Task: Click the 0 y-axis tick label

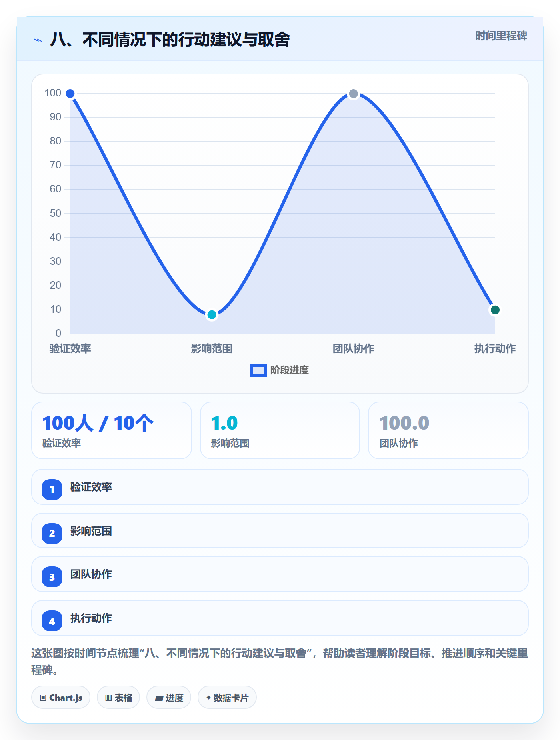Action: (x=58, y=334)
